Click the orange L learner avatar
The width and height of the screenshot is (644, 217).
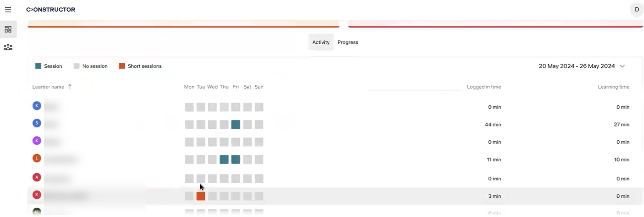(x=37, y=158)
